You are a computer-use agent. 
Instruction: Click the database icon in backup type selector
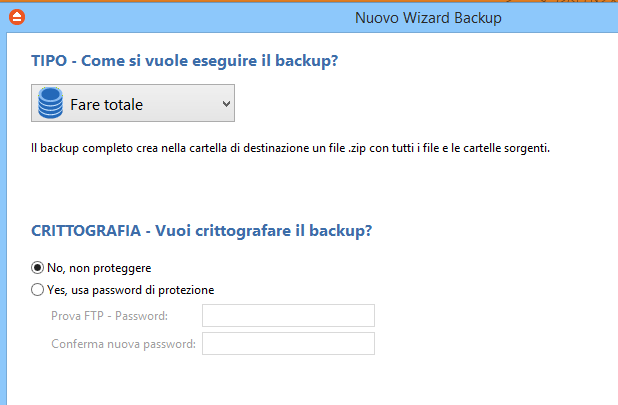coord(49,103)
